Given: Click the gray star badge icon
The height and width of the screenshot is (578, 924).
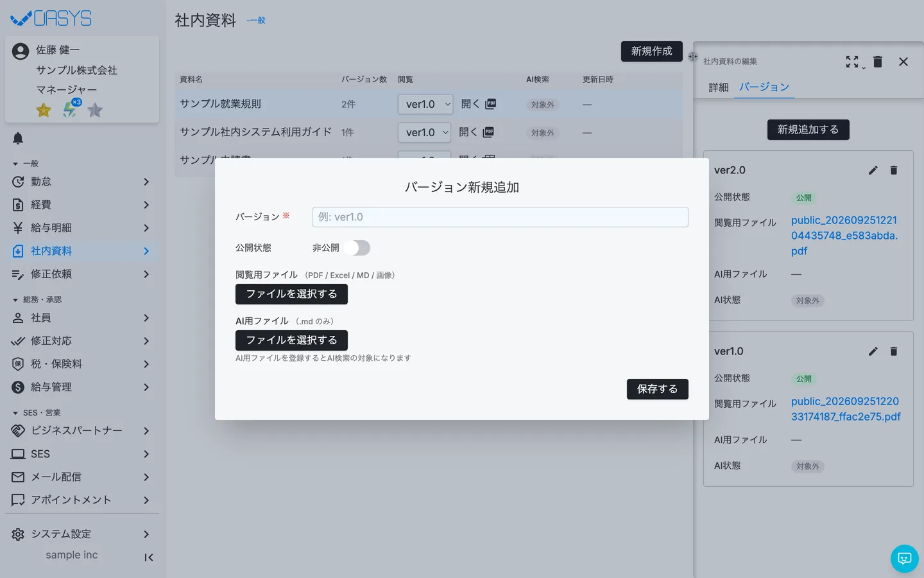Looking at the screenshot, I should pyautogui.click(x=95, y=110).
